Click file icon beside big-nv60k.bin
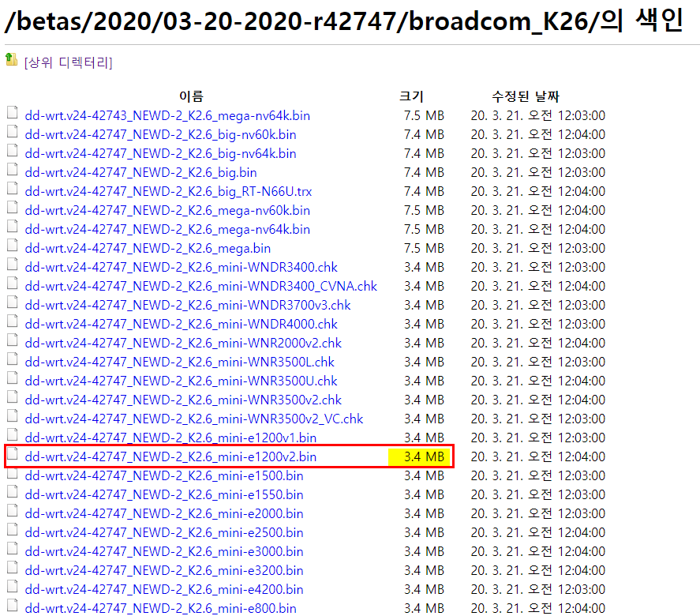This screenshot has height=616, width=700. coord(13,132)
